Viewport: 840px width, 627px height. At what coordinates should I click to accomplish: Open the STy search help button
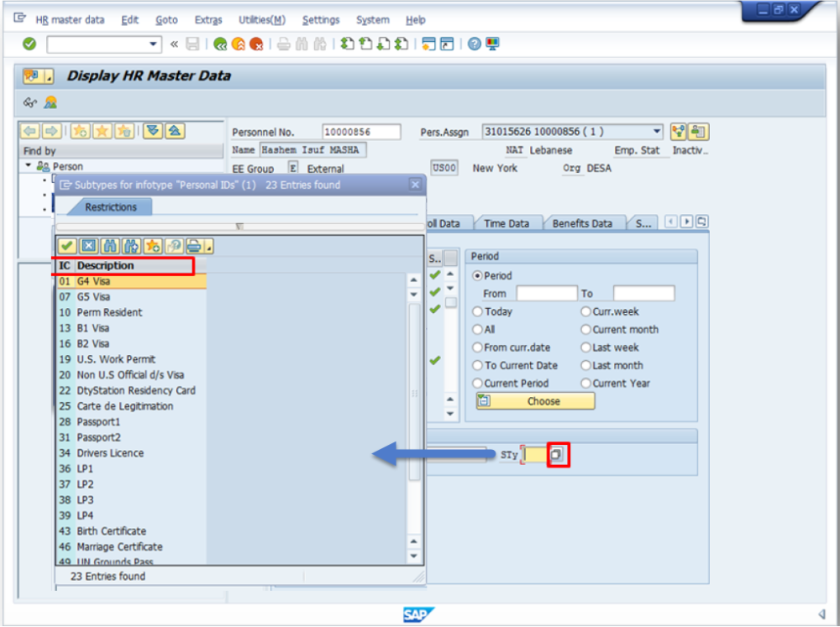point(557,455)
